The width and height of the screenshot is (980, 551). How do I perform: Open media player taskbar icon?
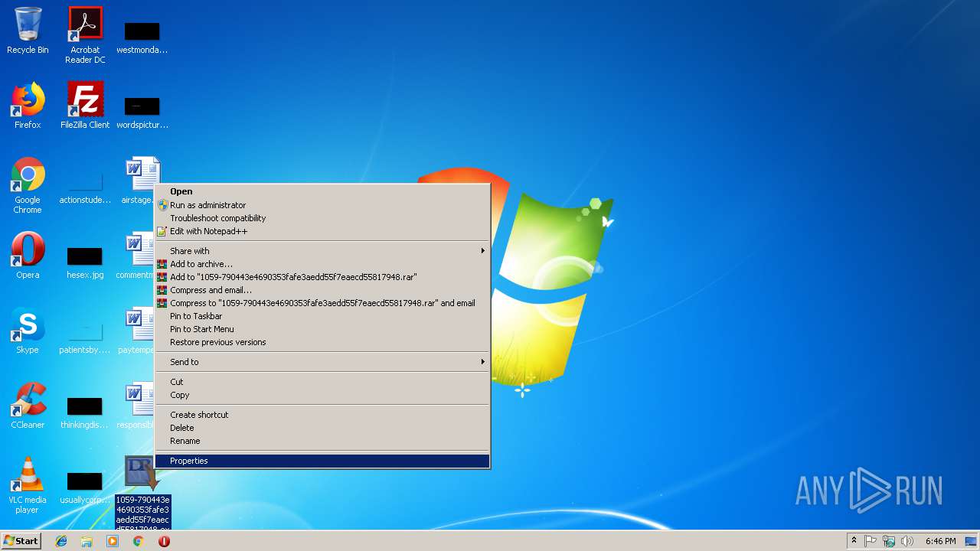point(113,541)
